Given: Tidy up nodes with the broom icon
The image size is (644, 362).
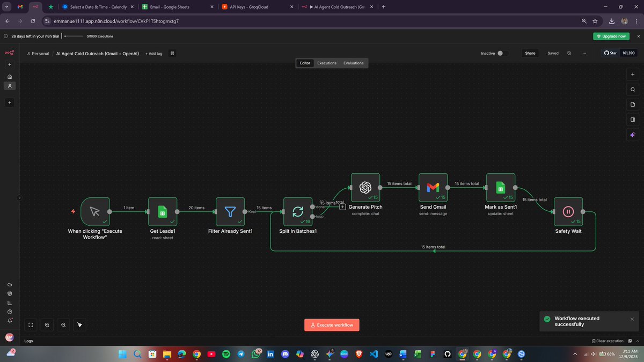Looking at the screenshot, I should [80, 324].
